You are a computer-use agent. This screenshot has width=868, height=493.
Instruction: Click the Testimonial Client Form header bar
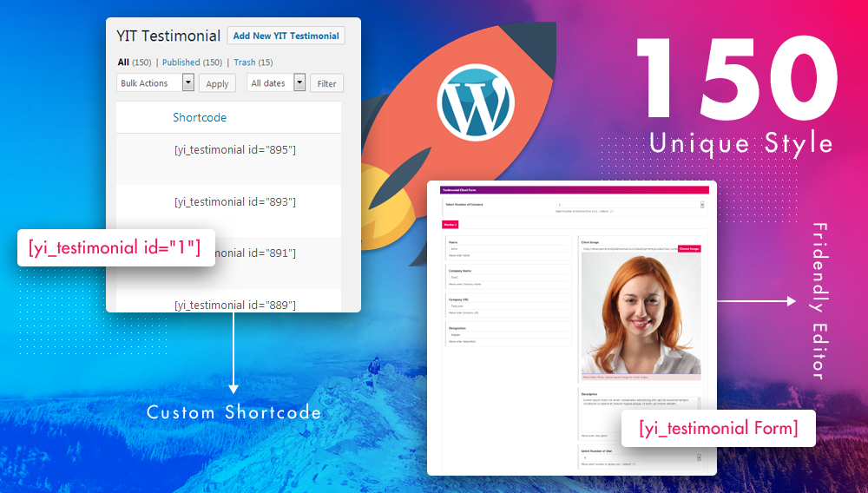point(574,190)
